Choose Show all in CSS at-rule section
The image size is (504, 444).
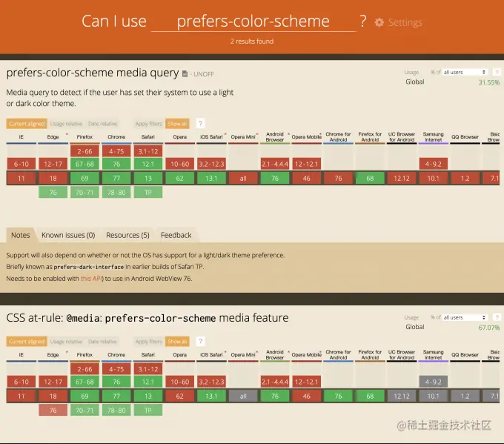[177, 342]
